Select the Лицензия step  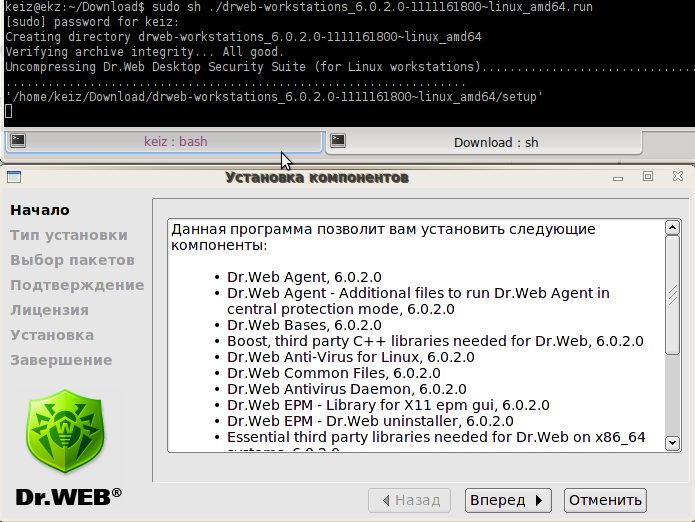click(x=49, y=310)
